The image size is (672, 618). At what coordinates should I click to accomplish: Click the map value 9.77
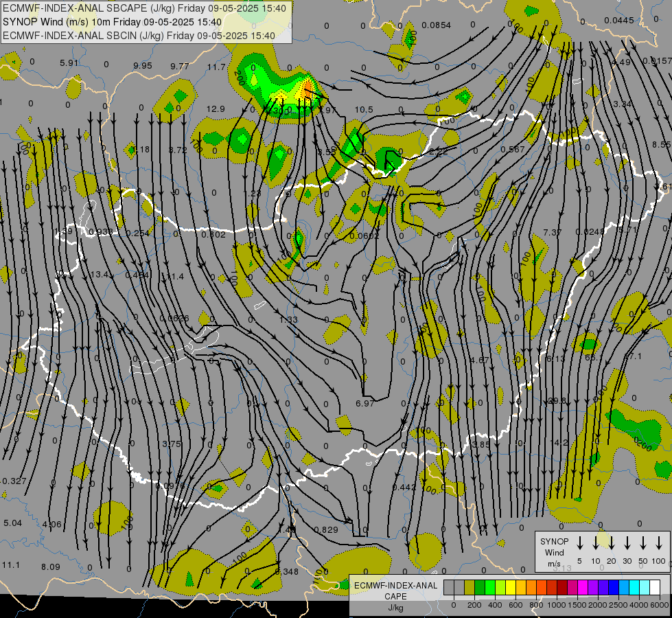[x=180, y=66]
